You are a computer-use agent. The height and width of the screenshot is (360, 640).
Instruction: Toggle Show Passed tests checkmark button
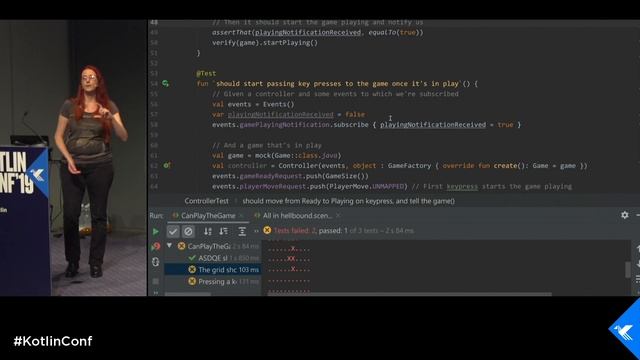tap(173, 231)
